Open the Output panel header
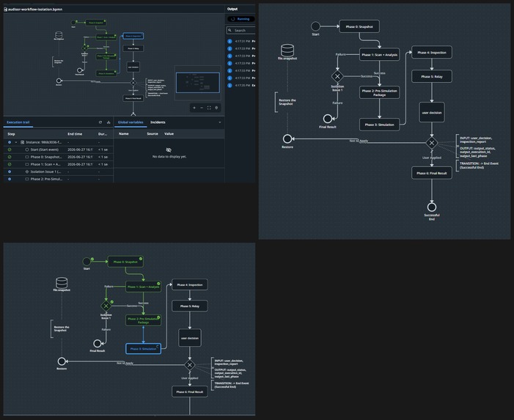This screenshot has width=514, height=420. [232, 9]
